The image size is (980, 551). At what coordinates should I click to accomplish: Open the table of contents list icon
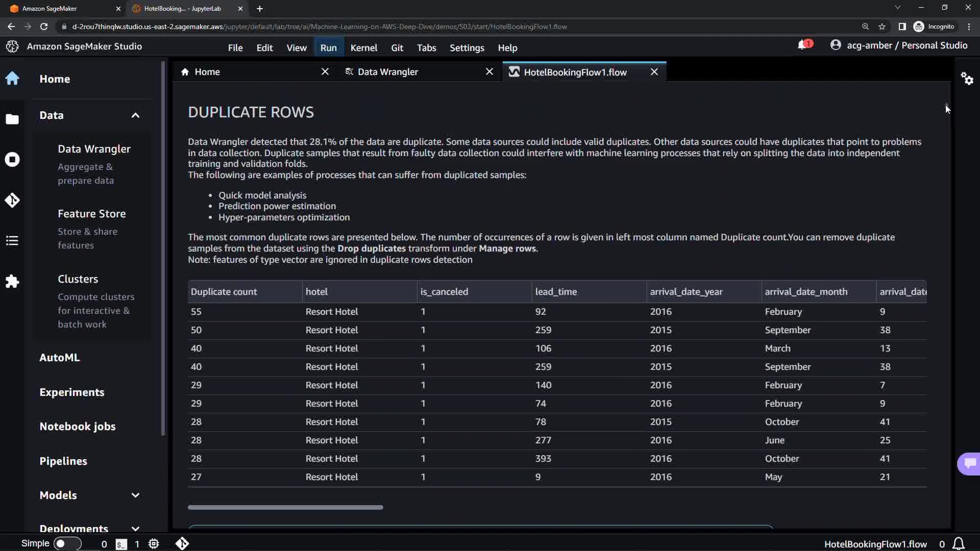(x=12, y=240)
